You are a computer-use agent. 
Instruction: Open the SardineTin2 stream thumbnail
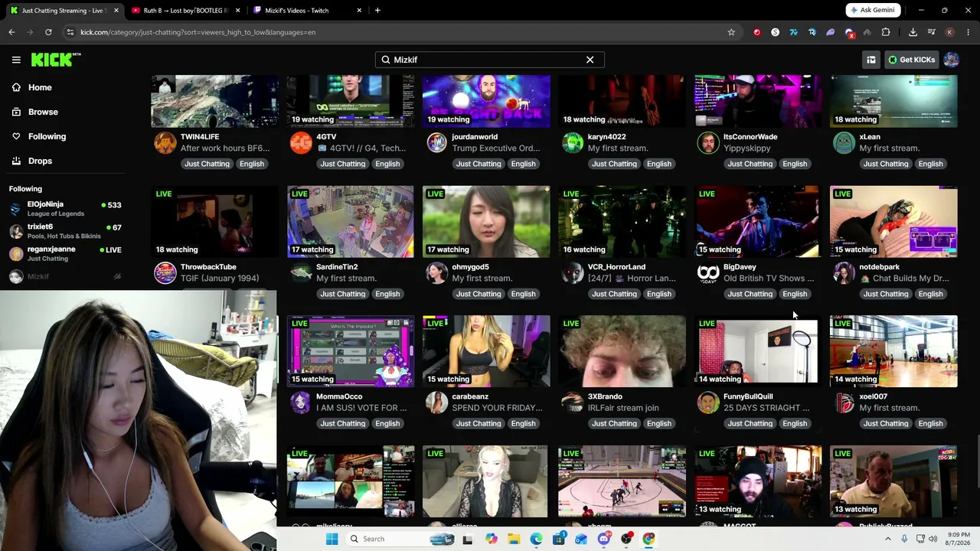(x=351, y=221)
